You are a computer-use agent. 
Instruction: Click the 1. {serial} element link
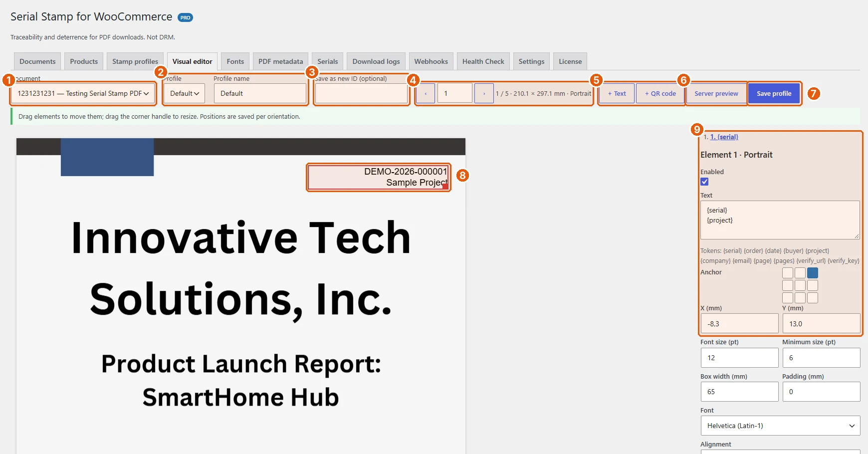[724, 137]
